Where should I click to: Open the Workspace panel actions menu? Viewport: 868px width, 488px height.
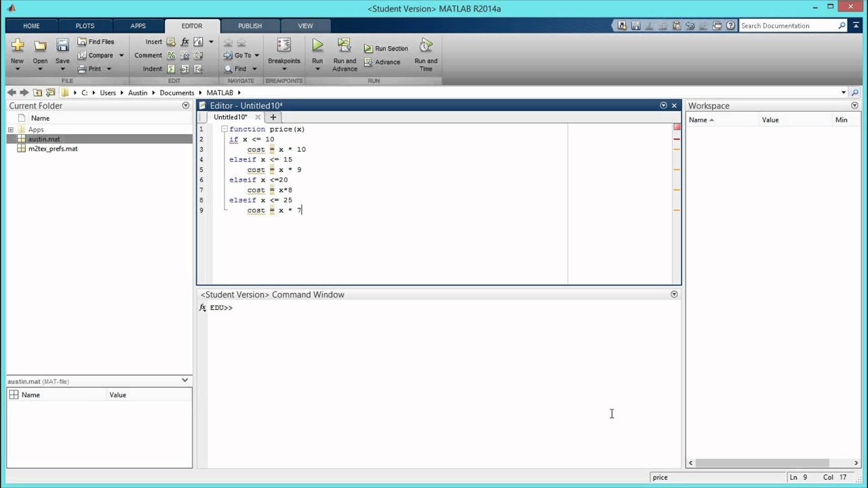coord(854,106)
